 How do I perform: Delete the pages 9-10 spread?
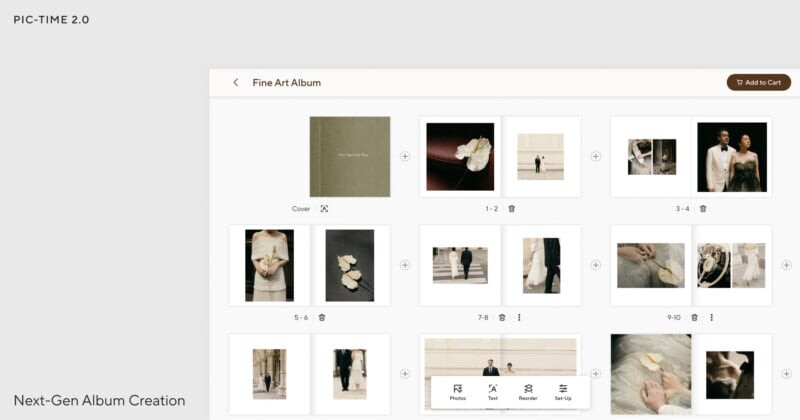pos(695,317)
